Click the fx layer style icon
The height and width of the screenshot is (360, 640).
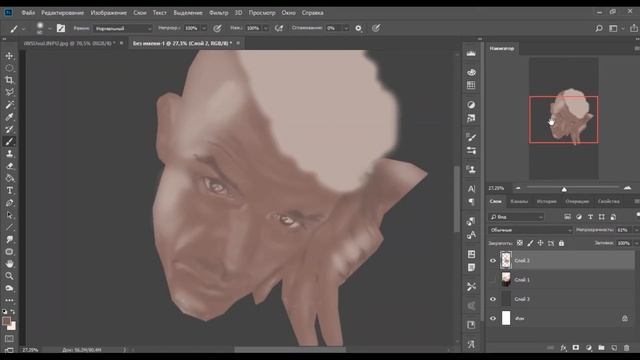point(564,348)
